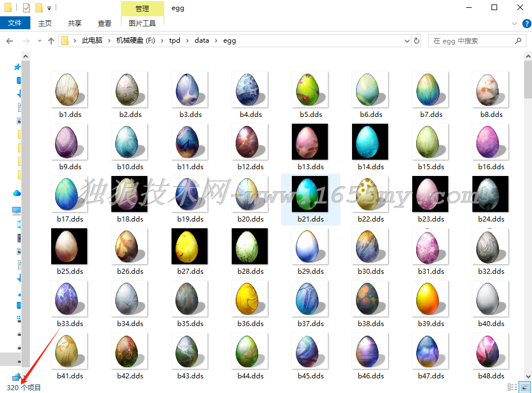Open the recent locations dropdown arrow
The image size is (532, 393).
tap(39, 41)
